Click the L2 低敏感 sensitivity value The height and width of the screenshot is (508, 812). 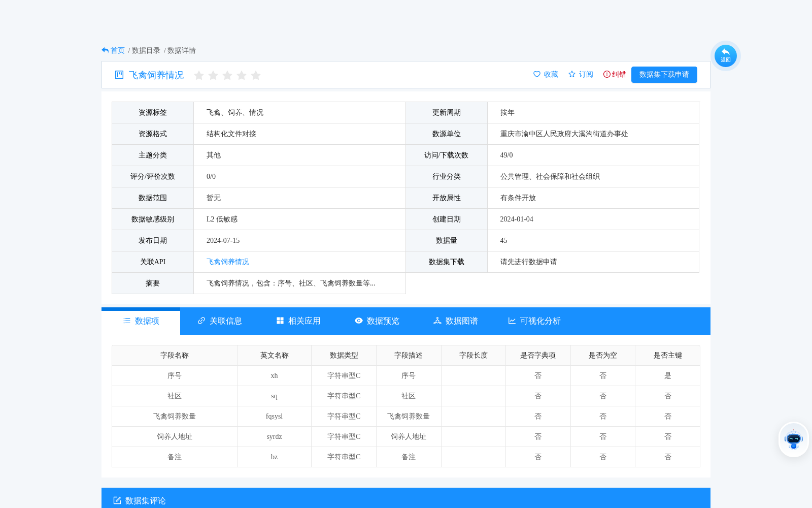[x=222, y=219]
